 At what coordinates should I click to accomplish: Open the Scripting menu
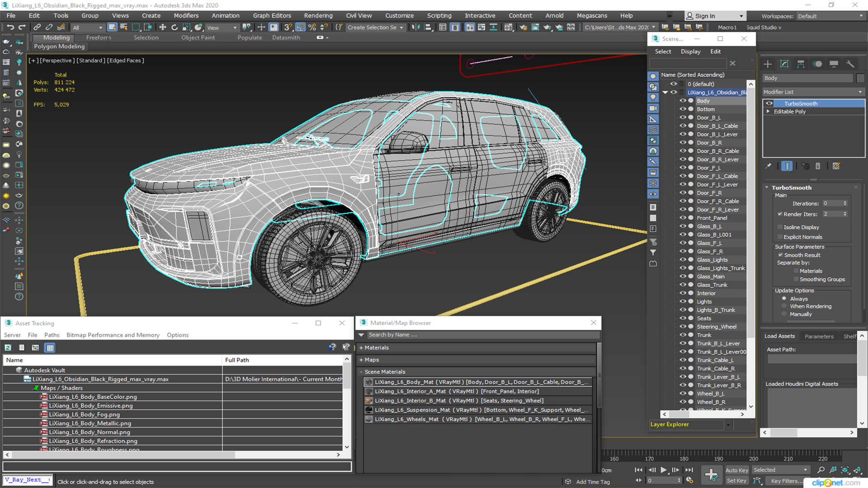tap(439, 15)
